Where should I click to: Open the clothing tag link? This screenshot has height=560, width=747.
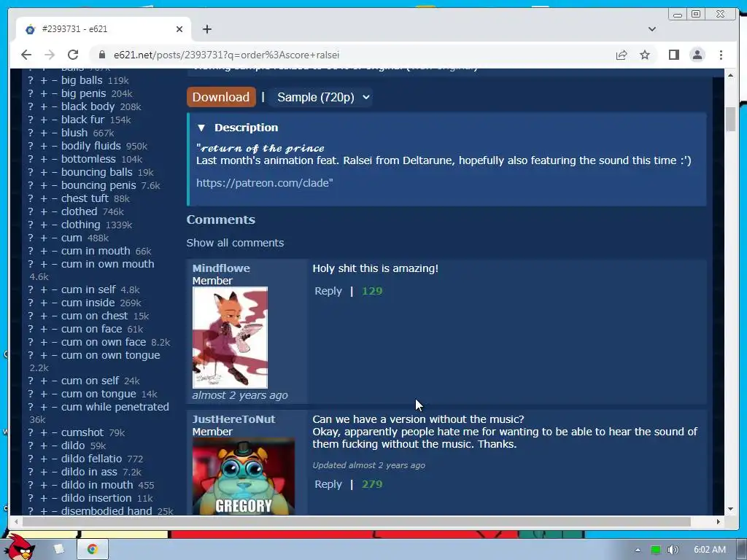coord(80,225)
